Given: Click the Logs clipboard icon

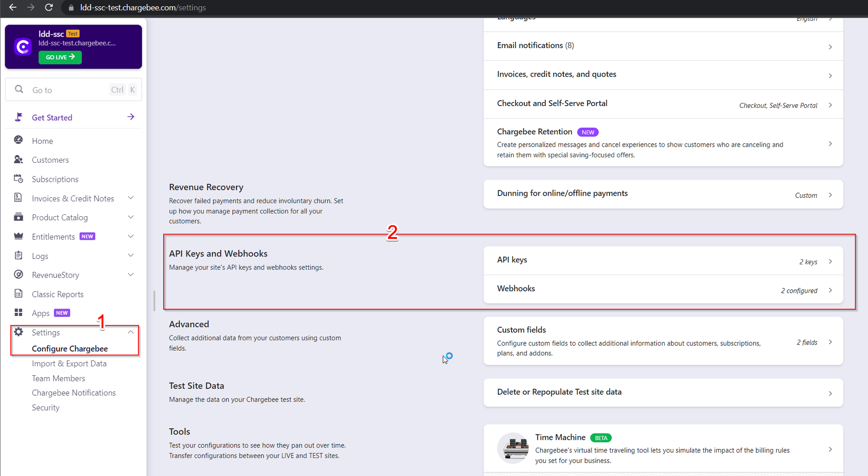Looking at the screenshot, I should 19,255.
